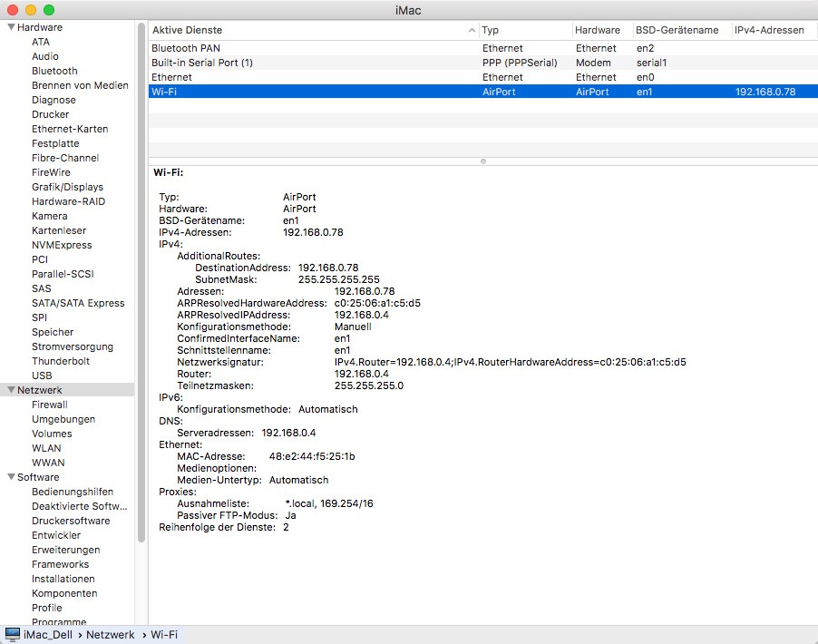The image size is (818, 644).
Task: Collapse the Software section triangle
Action: coord(11,477)
